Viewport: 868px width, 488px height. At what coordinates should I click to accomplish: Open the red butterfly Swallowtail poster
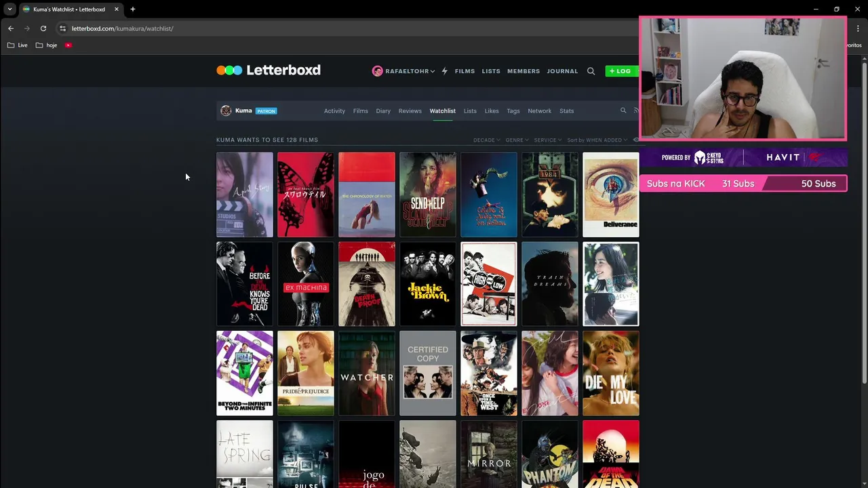[x=306, y=195]
